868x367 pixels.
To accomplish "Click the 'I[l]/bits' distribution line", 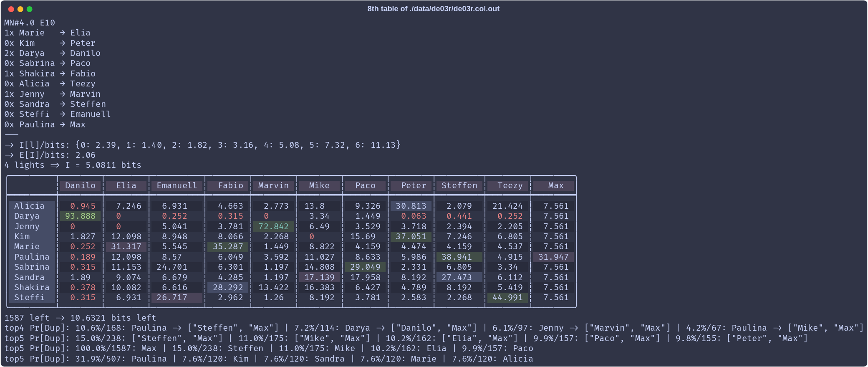I will [x=202, y=145].
